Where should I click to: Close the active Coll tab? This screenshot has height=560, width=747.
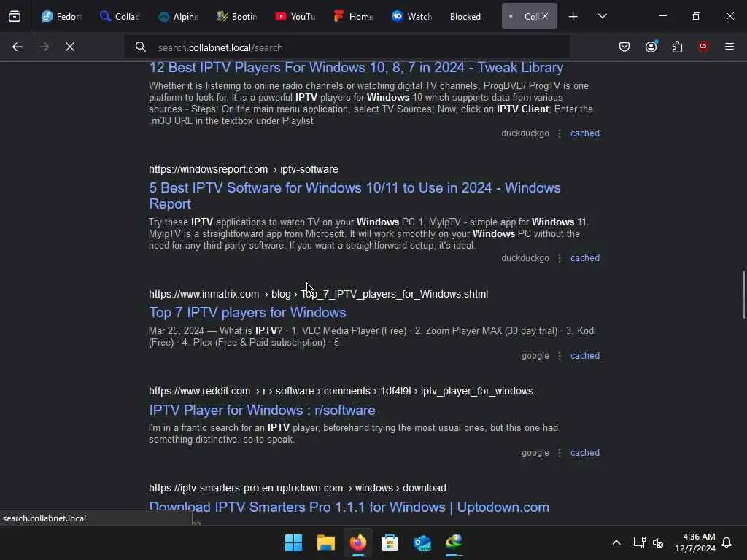545,16
